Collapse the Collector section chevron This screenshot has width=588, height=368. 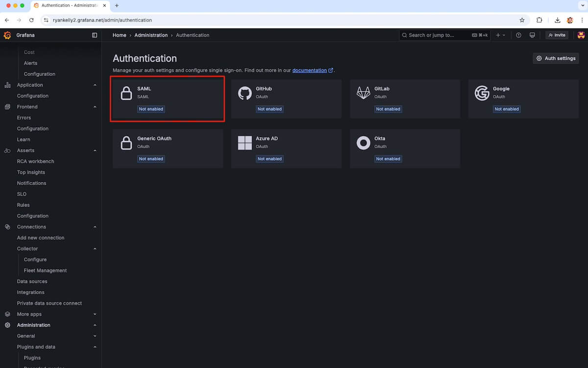tap(95, 249)
